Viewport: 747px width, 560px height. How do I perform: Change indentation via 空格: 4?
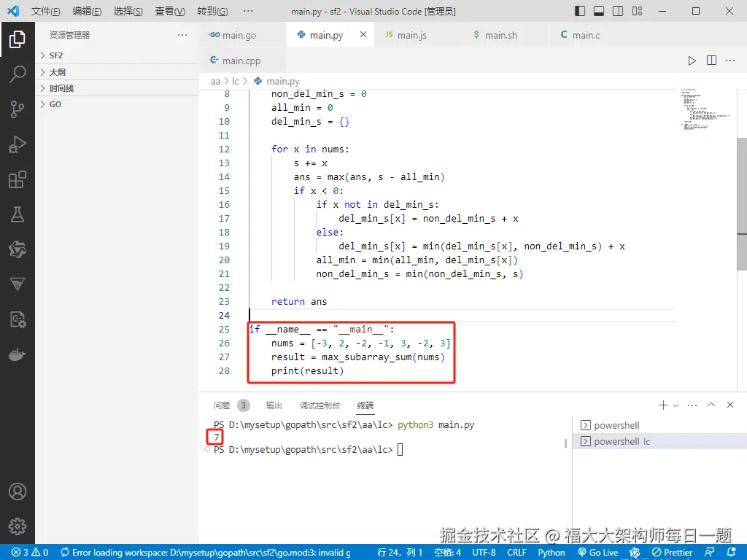tap(448, 553)
